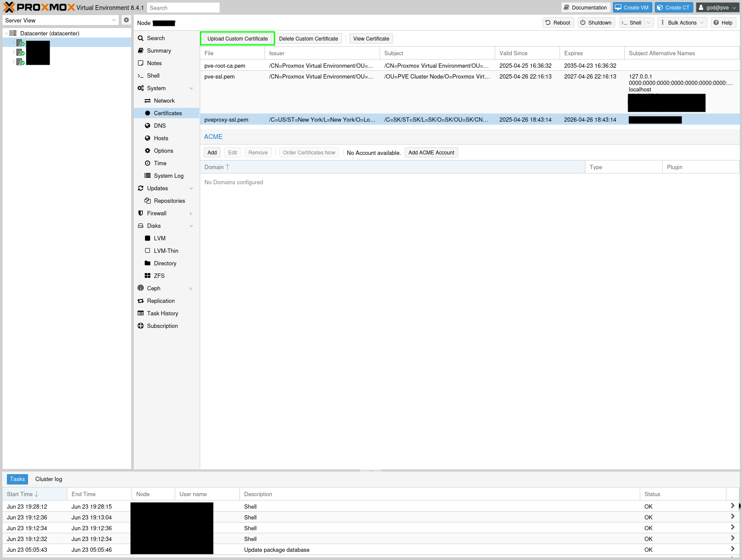Screen dimensions: 742x560
Task: Click Create VM button
Action: point(632,7)
